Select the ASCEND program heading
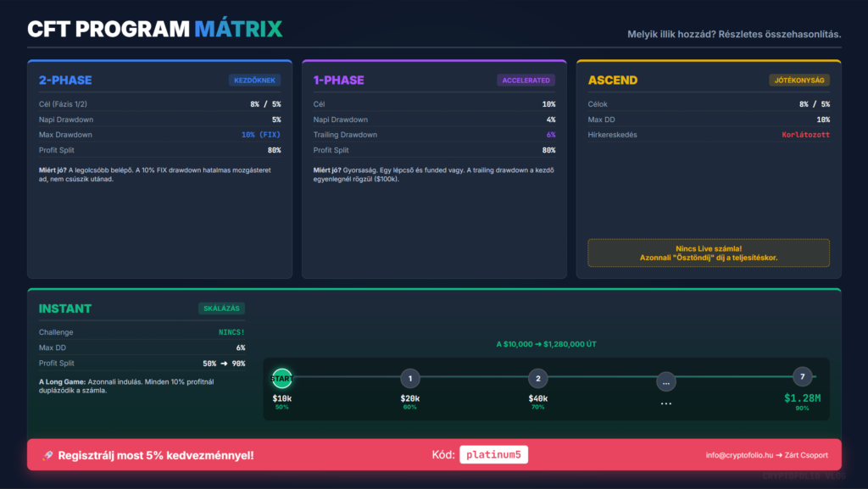The image size is (868, 489). pyautogui.click(x=612, y=81)
